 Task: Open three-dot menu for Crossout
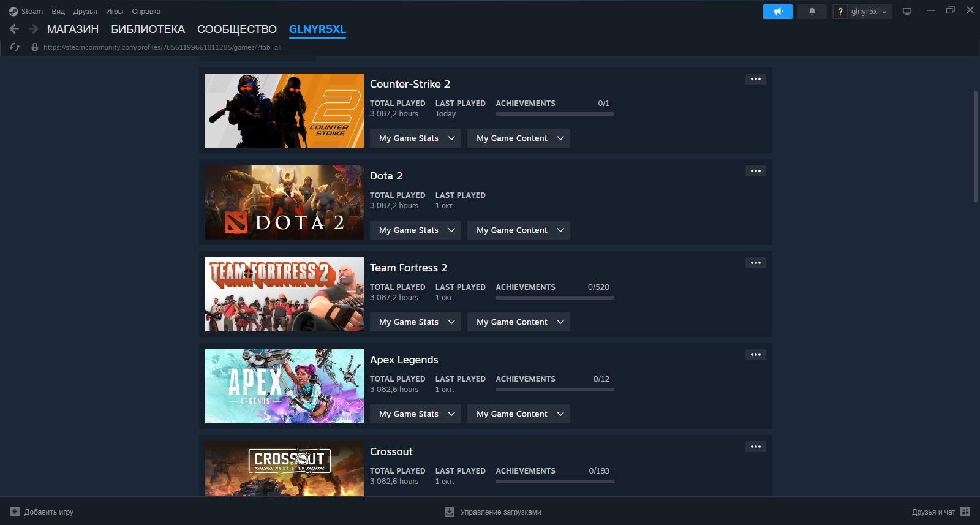click(756, 447)
